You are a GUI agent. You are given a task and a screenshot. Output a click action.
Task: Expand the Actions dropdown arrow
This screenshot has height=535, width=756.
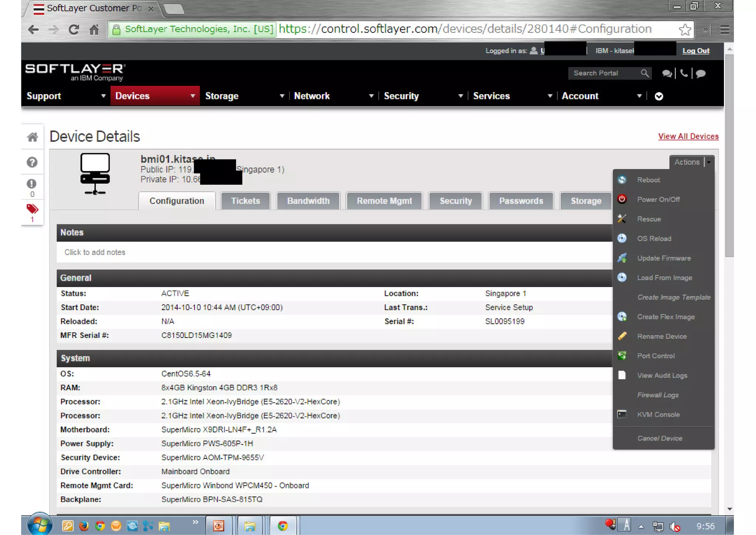pyautogui.click(x=709, y=162)
